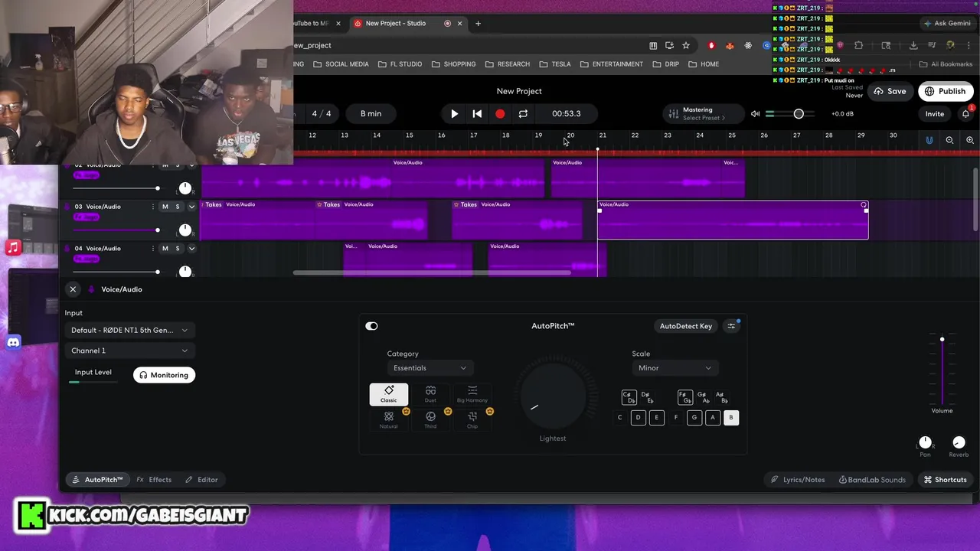Open the Lyrics/Notes panel
This screenshot has height=551, width=980.
pos(798,480)
